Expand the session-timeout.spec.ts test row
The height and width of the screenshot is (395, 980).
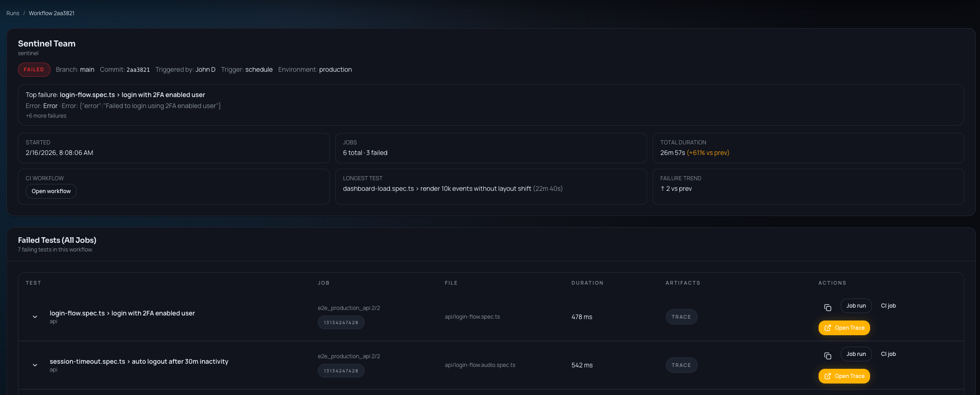click(x=35, y=365)
